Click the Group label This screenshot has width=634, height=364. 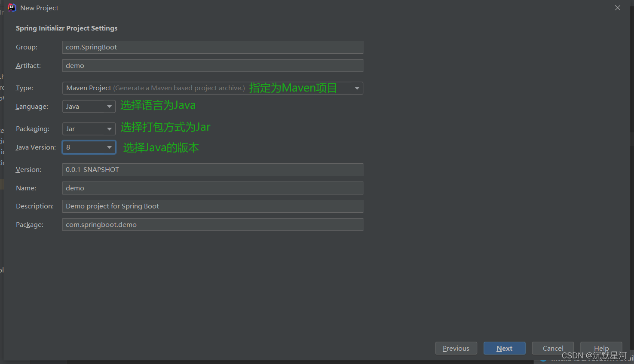[x=27, y=47]
